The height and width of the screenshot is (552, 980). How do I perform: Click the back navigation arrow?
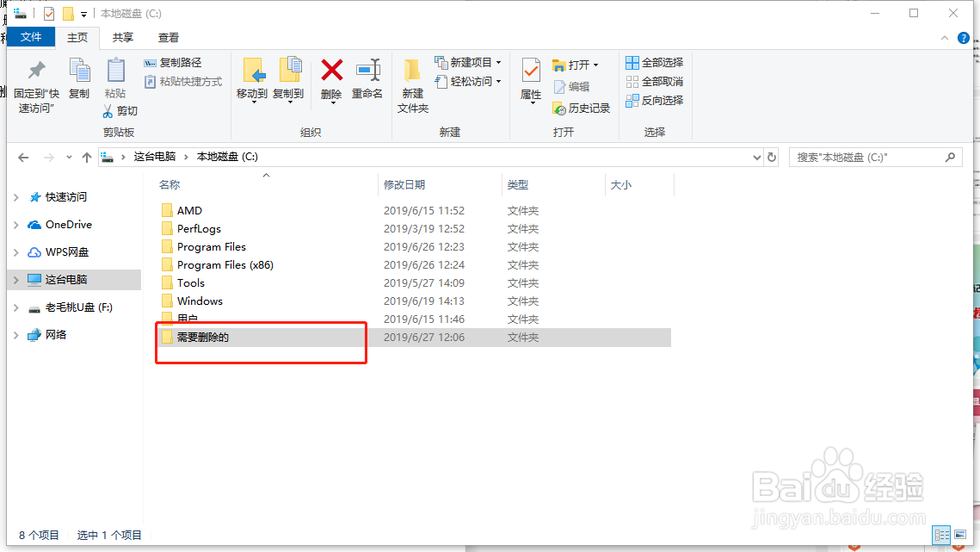(x=23, y=157)
